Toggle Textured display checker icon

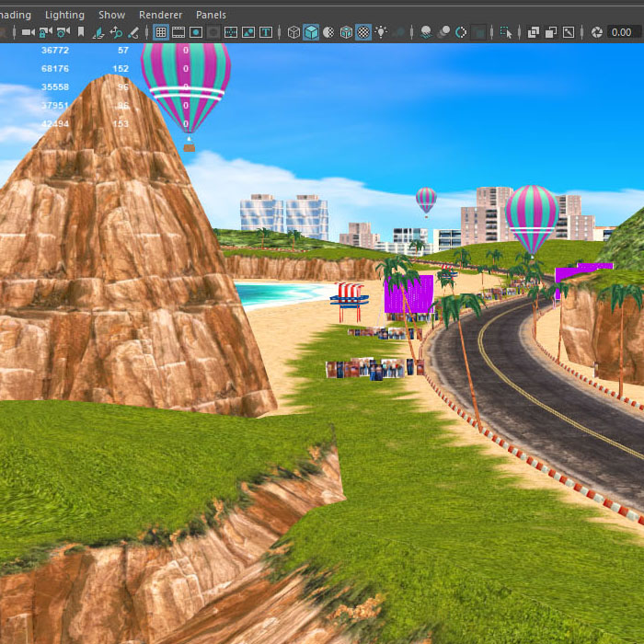click(x=363, y=32)
